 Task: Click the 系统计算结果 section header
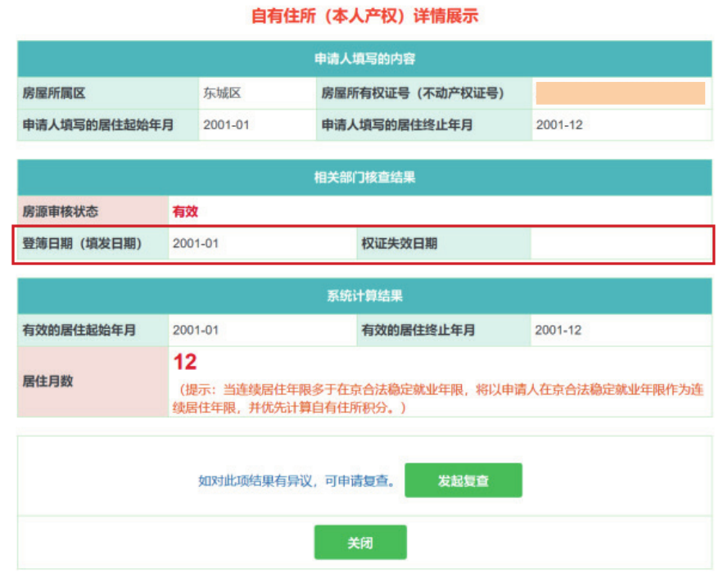click(x=364, y=296)
